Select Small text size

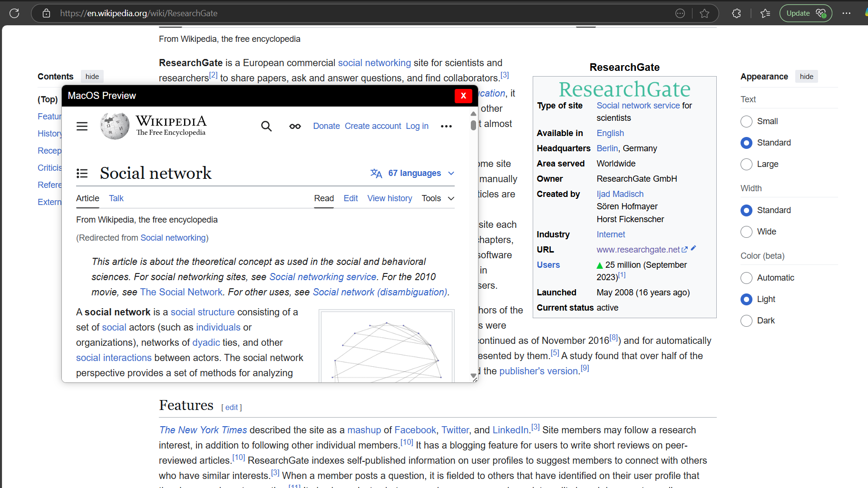click(746, 121)
